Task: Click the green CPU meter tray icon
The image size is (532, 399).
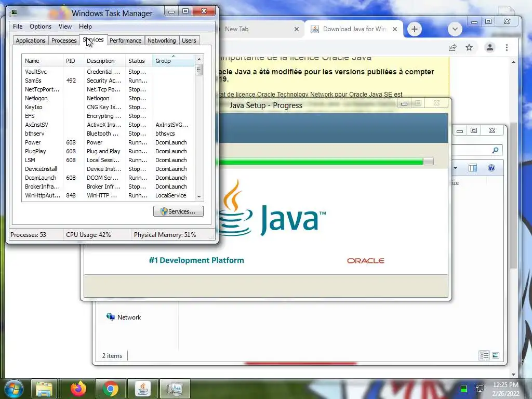Action: 464,389
